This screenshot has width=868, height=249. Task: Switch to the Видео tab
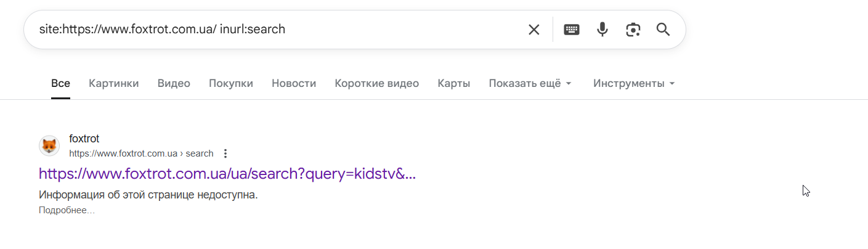click(174, 83)
